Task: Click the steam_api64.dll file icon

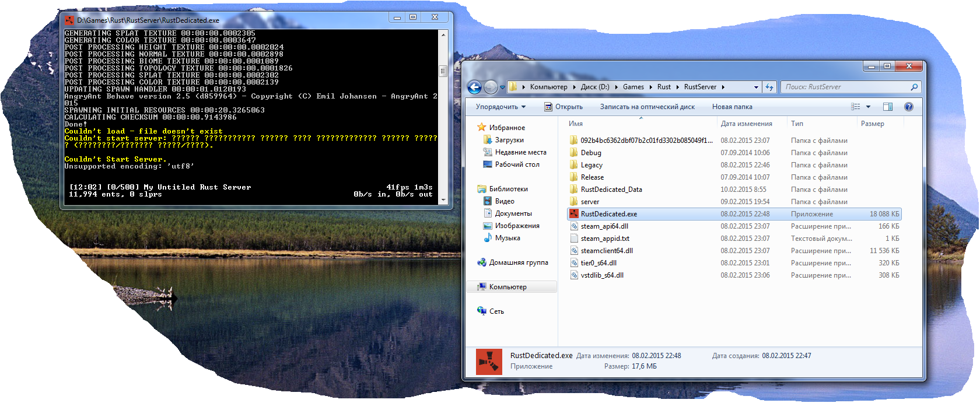Action: (574, 226)
